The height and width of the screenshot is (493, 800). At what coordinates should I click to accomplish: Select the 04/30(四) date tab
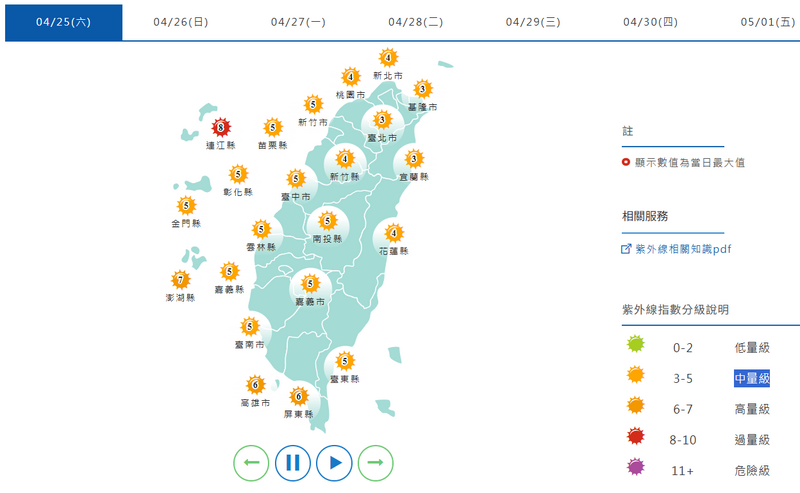(x=649, y=21)
